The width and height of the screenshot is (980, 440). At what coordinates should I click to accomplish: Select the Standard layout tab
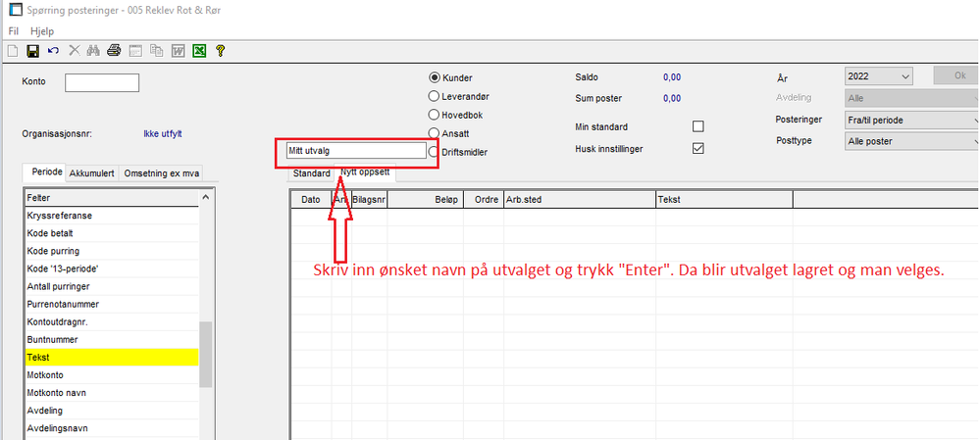pyautogui.click(x=311, y=173)
